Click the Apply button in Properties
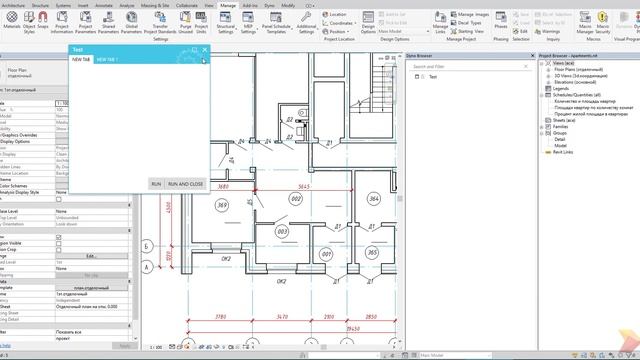Screen dimensions: 640x360 point(125,346)
